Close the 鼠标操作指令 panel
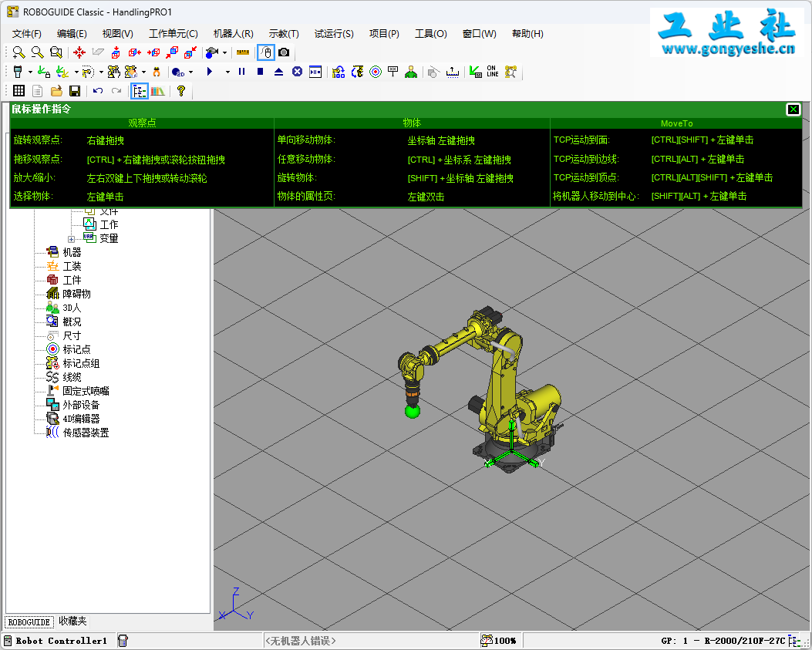This screenshot has height=650, width=812. pos(793,109)
